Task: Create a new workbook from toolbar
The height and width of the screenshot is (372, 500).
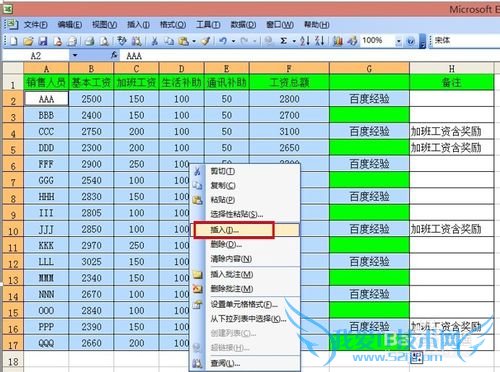Action: 13,41
